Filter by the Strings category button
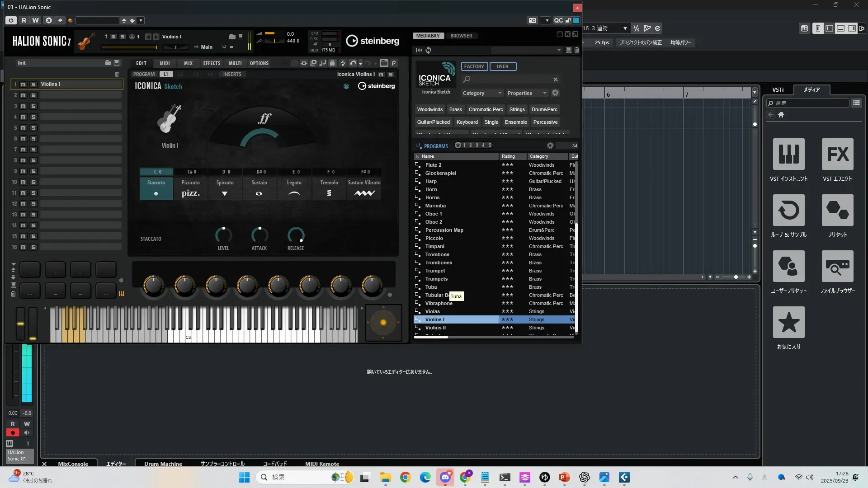Viewport: 868px width, 488px height. coord(517,109)
